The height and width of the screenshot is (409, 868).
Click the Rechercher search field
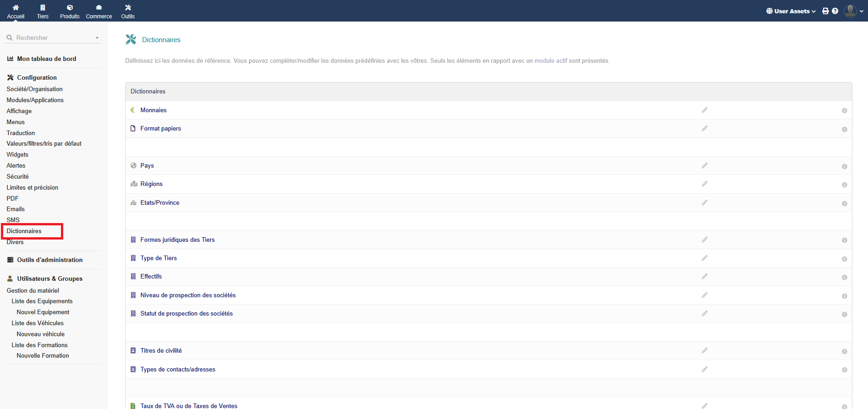50,38
